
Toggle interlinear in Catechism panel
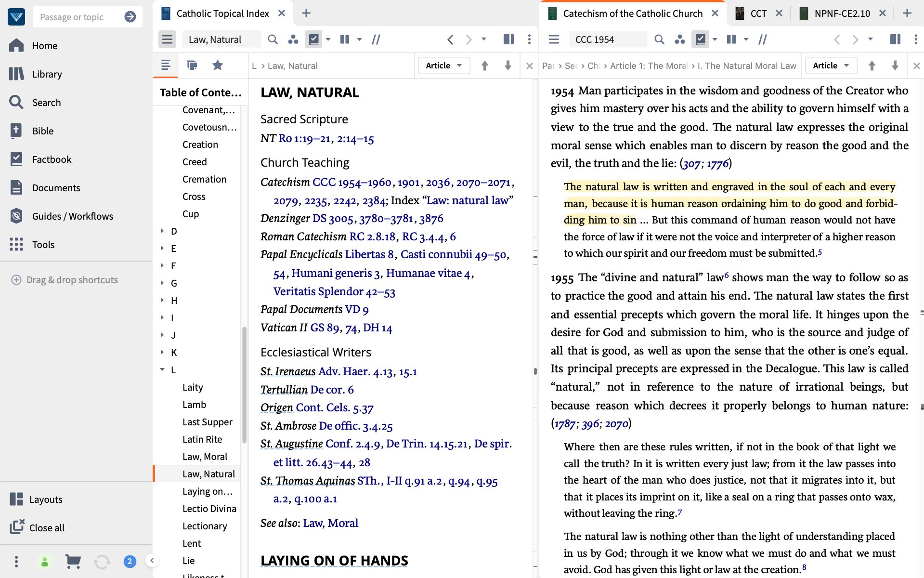coord(763,39)
